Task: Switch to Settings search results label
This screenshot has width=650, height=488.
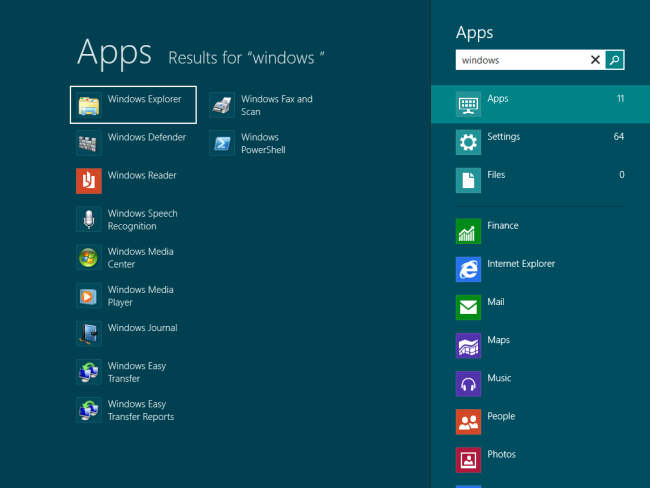Action: pos(504,136)
